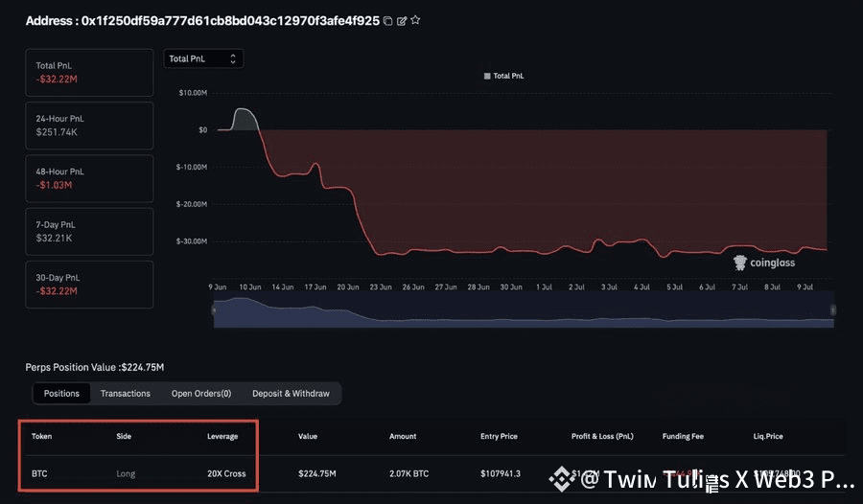Image resolution: width=863 pixels, height=504 pixels.
Task: Show the Deposit & Withdraw tab
Action: (291, 394)
